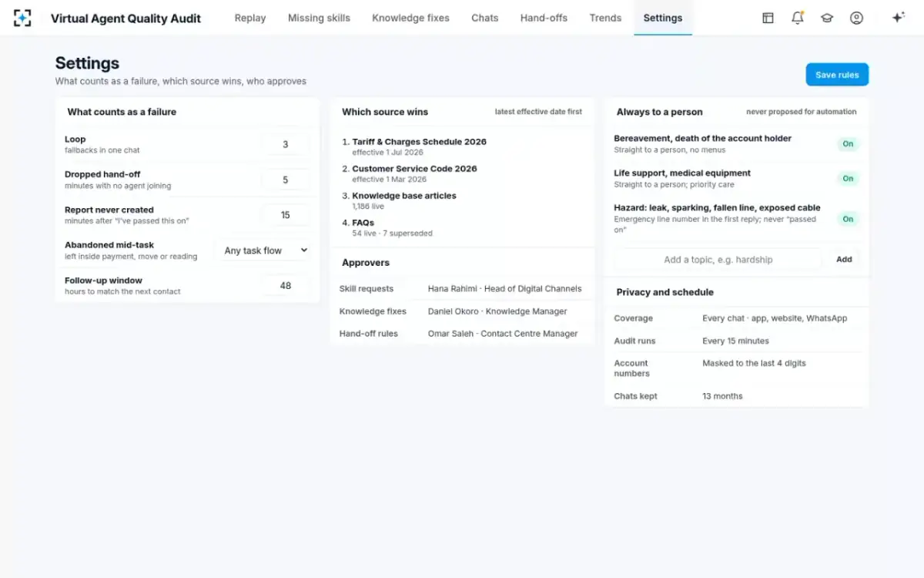This screenshot has width=924, height=578.
Task: Open the layout panel icon
Action: [x=768, y=18]
